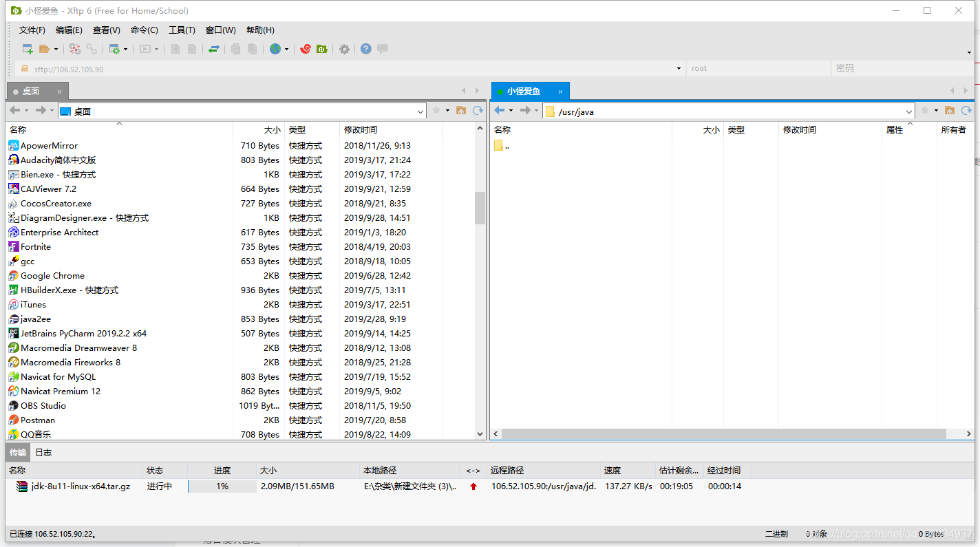This screenshot has height=547, width=980.
Task: Click the upload left-file icon in toolbar
Action: click(x=175, y=49)
